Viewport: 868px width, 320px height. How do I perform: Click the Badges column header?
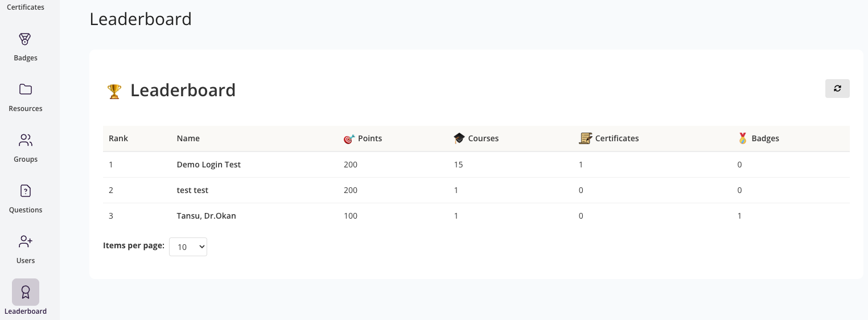coord(765,138)
